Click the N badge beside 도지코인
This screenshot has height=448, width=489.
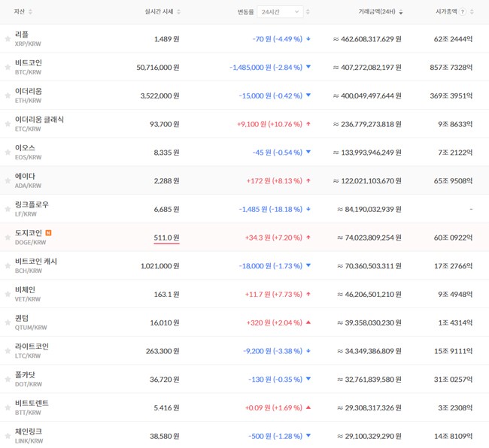tap(48, 233)
